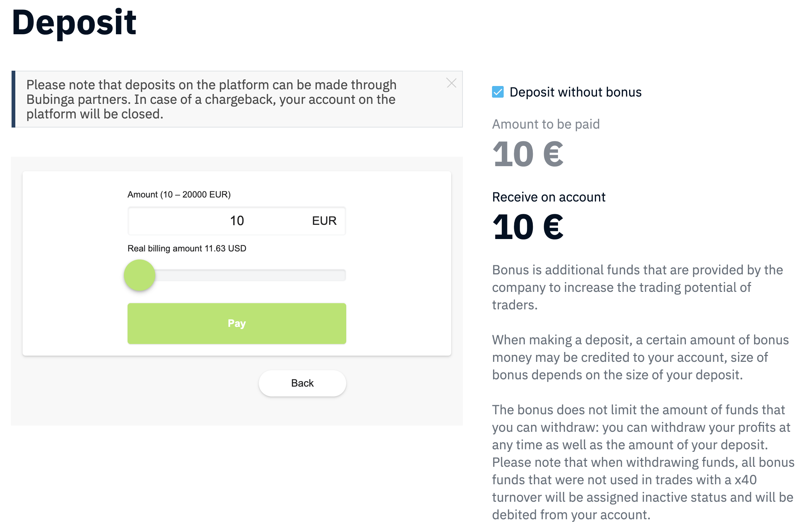Click the 'Bonus is additional funds' paragraph
Screen dimensions: 812x532
coord(637,287)
